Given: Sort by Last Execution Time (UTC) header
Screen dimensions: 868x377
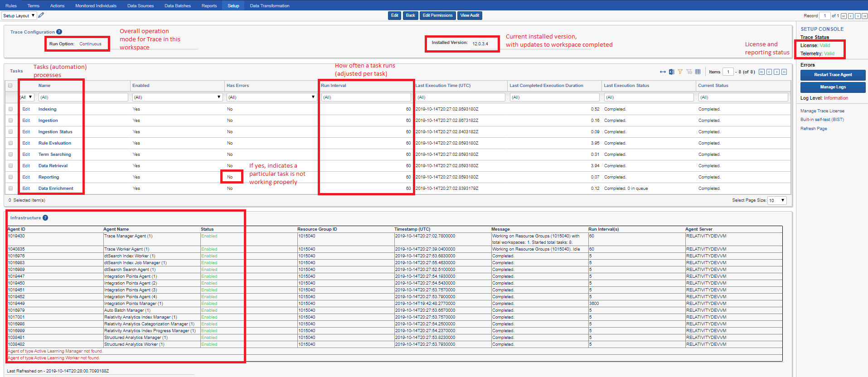Looking at the screenshot, I should point(443,86).
